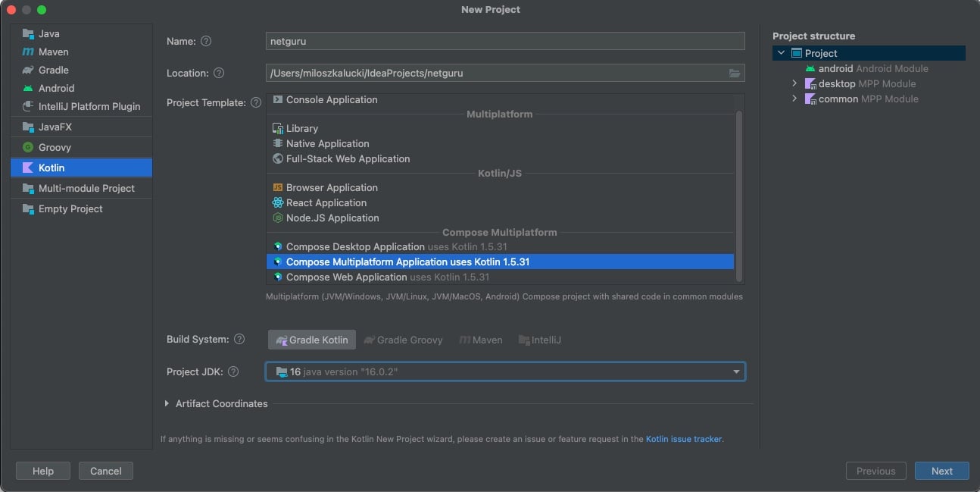Open the folder browser for project location

(x=734, y=73)
